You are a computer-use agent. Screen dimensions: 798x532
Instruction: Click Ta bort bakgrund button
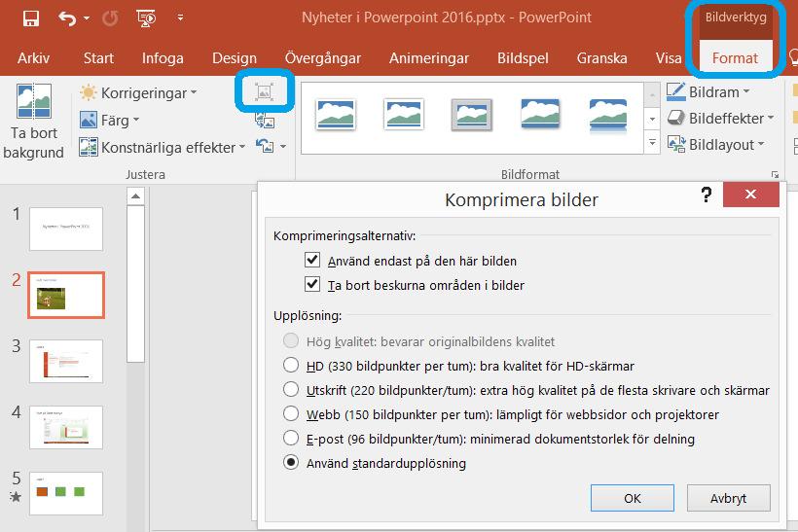pyautogui.click(x=34, y=121)
